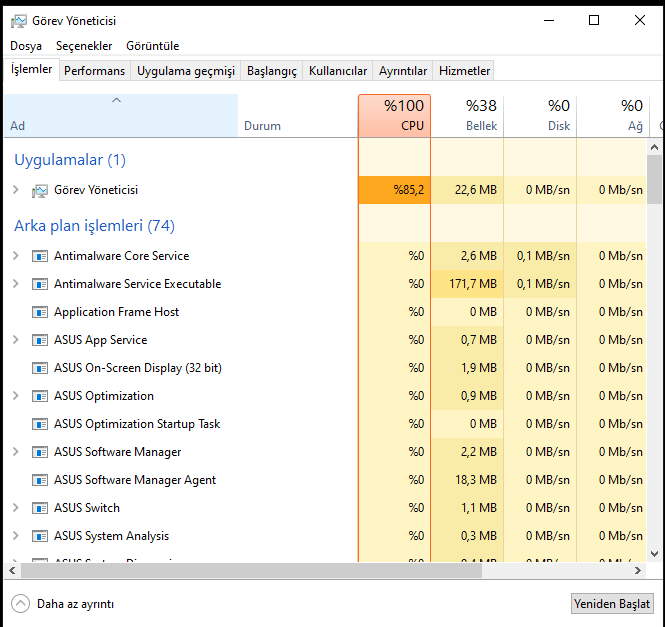Screen dimensions: 665x627
Task: Select the Antimalware Core Service icon
Action: pos(40,256)
